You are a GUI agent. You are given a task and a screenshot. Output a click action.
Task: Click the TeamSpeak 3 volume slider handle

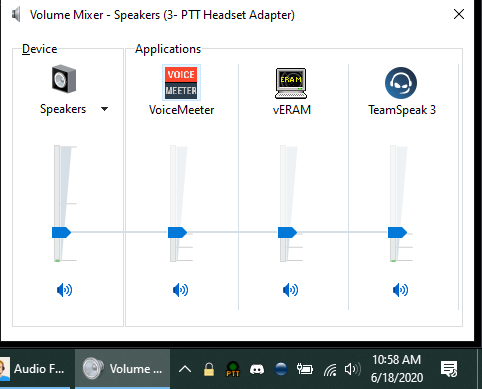397,232
